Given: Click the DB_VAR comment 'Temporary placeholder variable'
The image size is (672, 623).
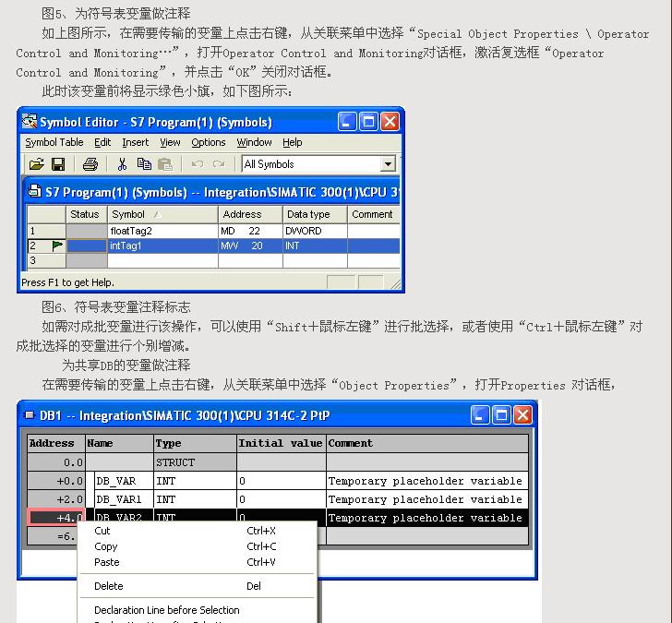Looking at the screenshot, I should [x=426, y=481].
